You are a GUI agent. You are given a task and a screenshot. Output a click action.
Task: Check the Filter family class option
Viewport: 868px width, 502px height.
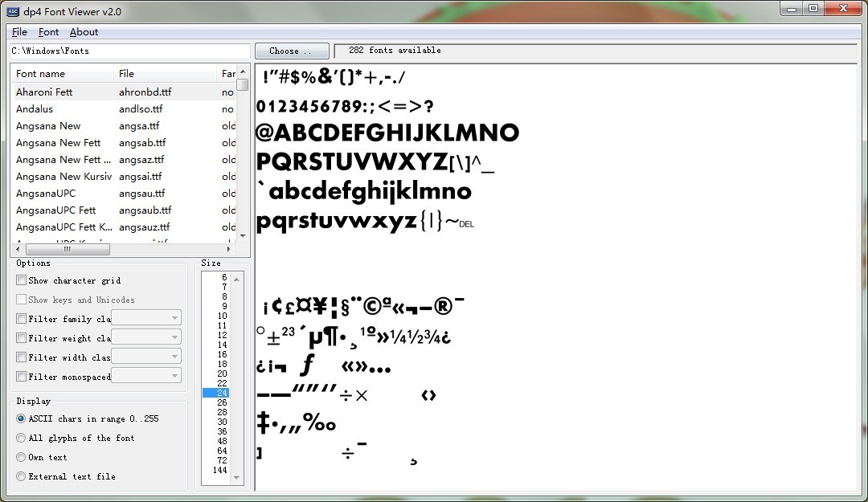point(22,319)
